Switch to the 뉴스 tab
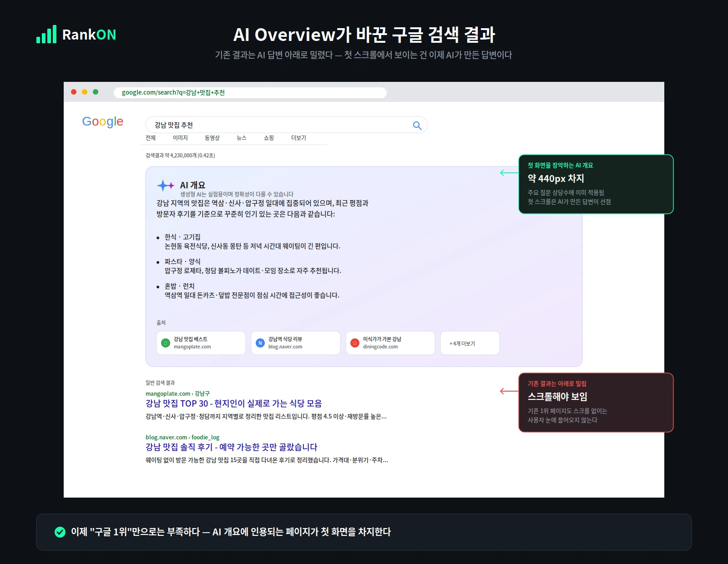The width and height of the screenshot is (728, 564). 241,138
